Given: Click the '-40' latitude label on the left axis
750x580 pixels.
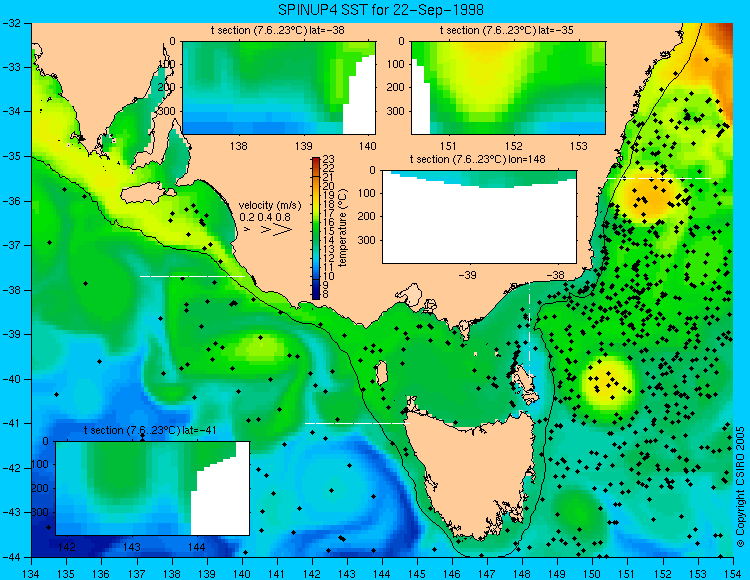Looking at the screenshot, I should point(11,379).
